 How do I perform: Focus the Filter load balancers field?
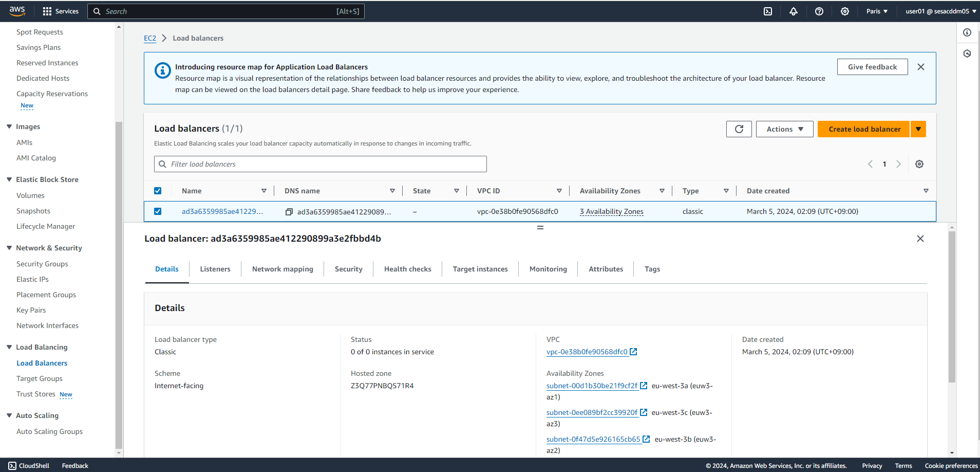(x=321, y=164)
